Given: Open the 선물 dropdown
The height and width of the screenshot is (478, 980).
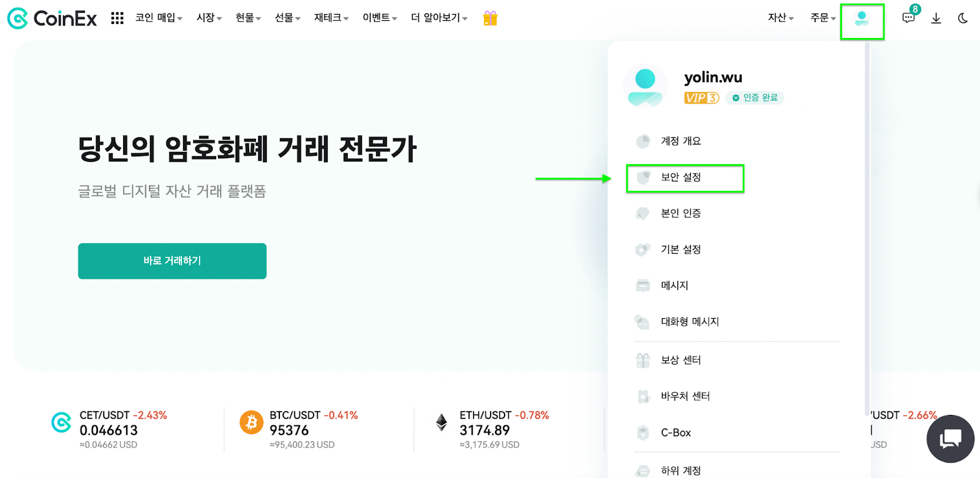Looking at the screenshot, I should click(x=284, y=18).
